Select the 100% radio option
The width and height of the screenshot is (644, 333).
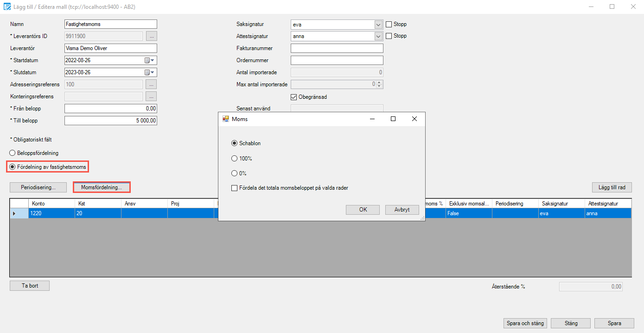click(235, 158)
